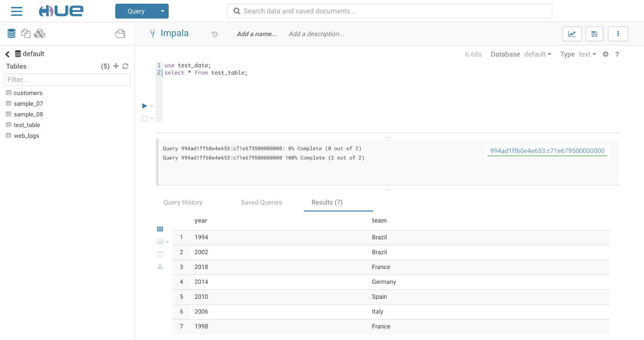Open the chart view icon in the top toolbar
This screenshot has height=340, width=644.
pyautogui.click(x=572, y=34)
